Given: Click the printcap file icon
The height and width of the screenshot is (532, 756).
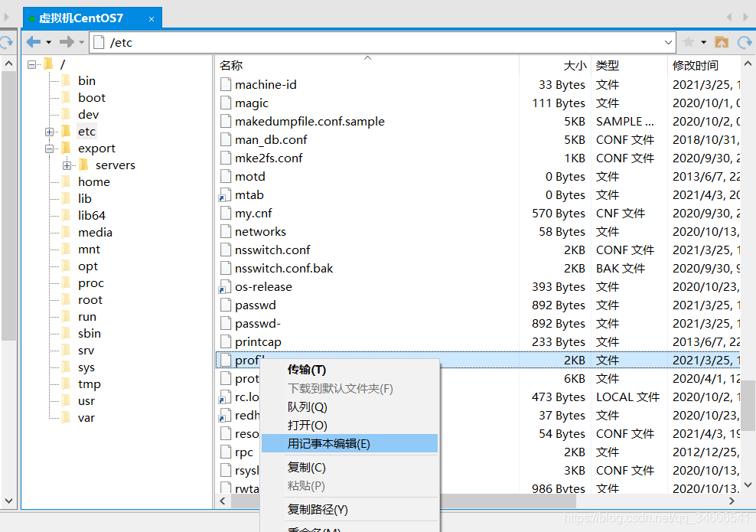Looking at the screenshot, I should [225, 342].
